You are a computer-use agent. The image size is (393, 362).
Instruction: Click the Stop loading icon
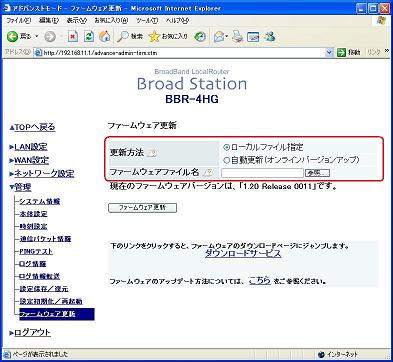72,36
